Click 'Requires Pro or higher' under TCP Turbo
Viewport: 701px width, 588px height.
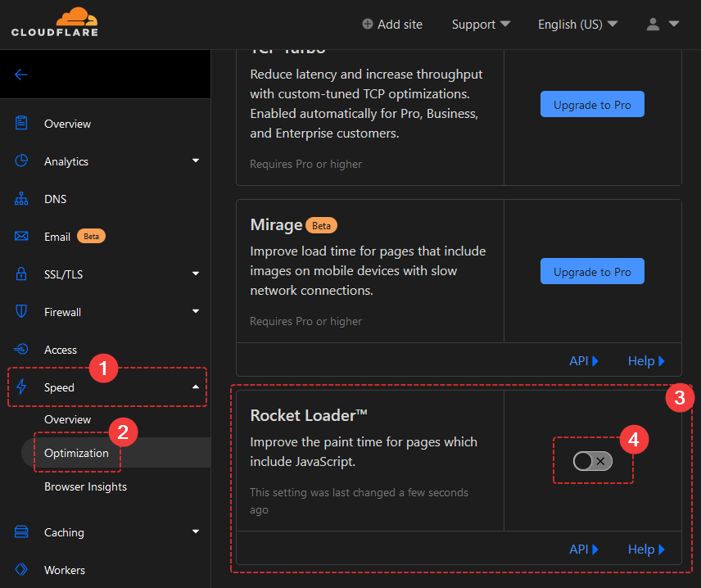pyautogui.click(x=305, y=164)
